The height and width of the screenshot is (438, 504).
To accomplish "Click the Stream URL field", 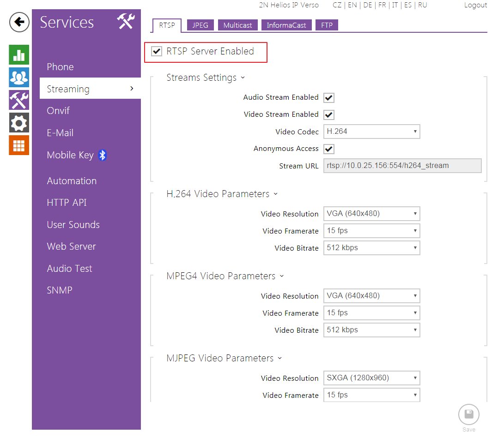I will coord(402,166).
